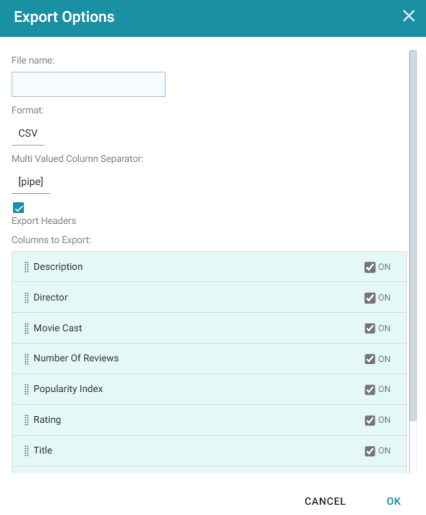Click the drag handle beside Popularity Index

[x=27, y=389]
